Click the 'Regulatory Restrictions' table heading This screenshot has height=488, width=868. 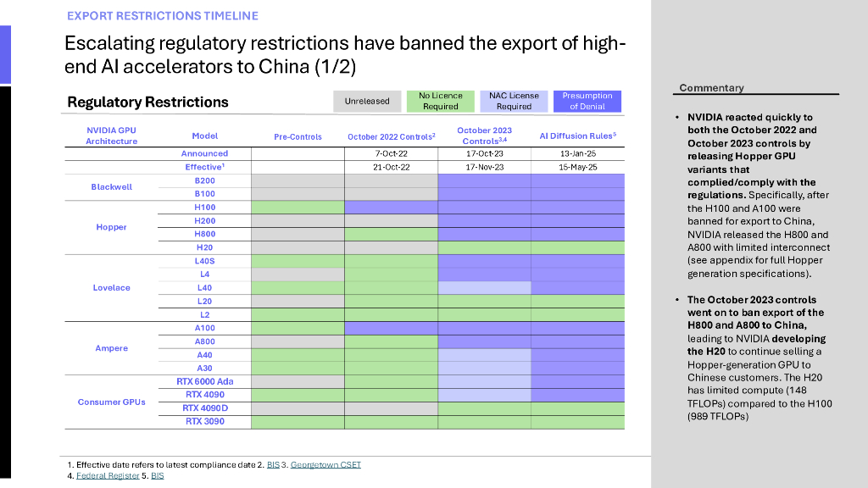(147, 102)
